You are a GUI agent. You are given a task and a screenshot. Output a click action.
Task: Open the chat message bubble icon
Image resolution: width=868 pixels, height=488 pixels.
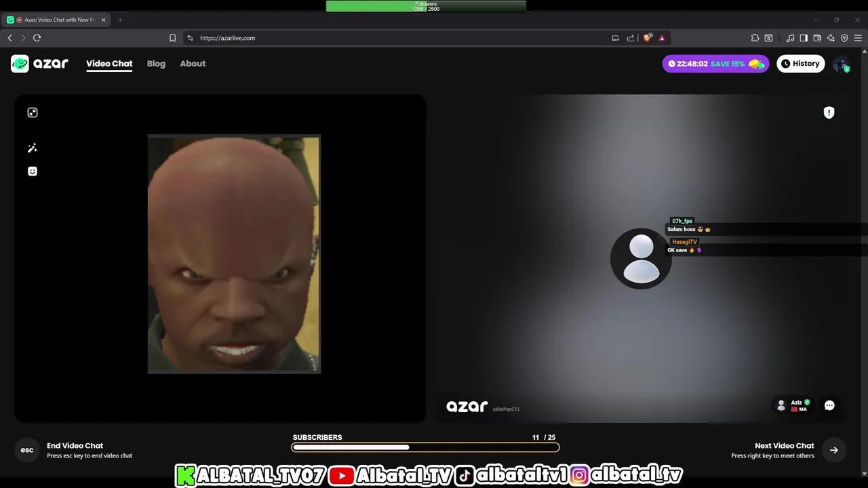pyautogui.click(x=829, y=405)
